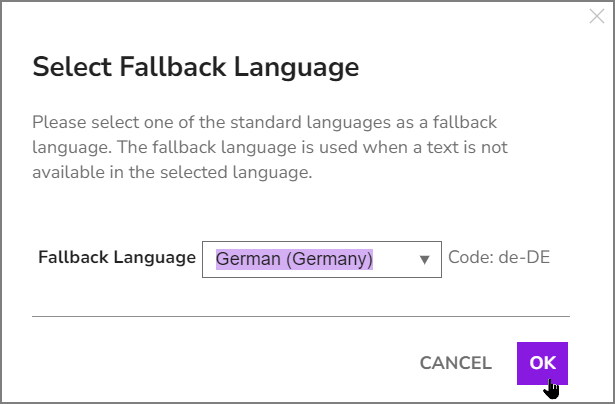615x404 pixels.
Task: Click the text line starting with language. The fallback
Action: 270,147
